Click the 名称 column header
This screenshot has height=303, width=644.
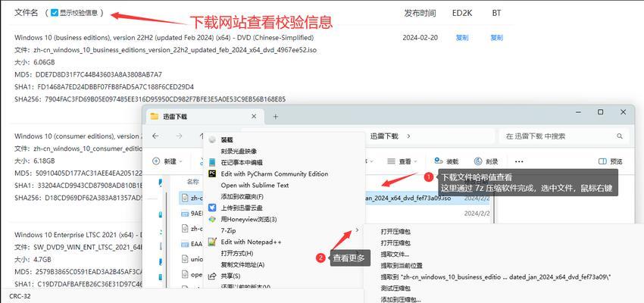coord(193,181)
